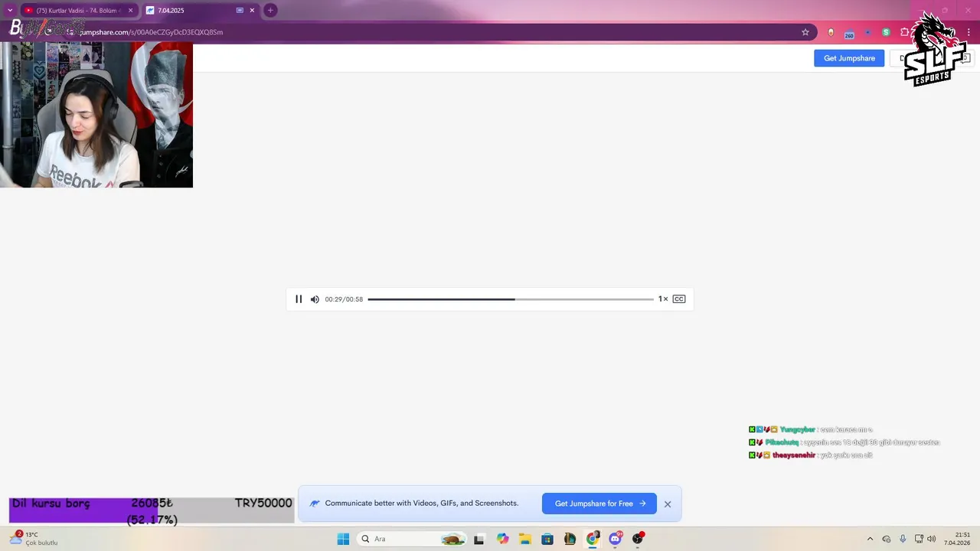Click the orange flame extension icon
980x551 pixels.
(831, 32)
